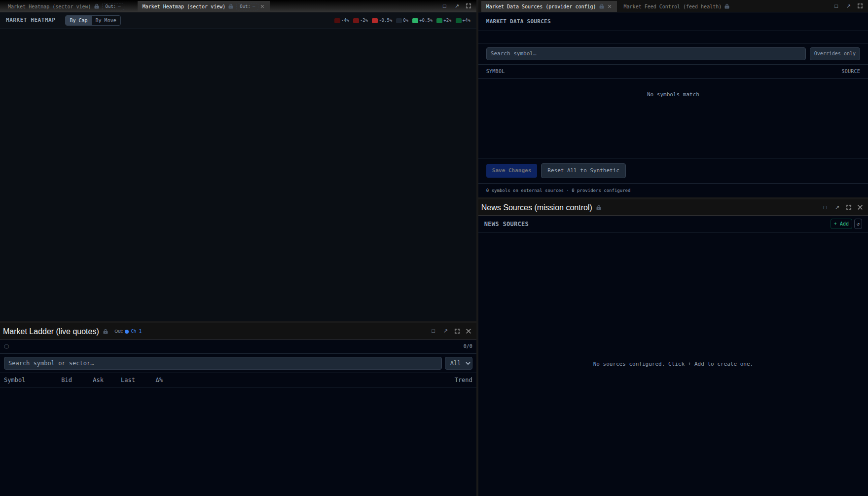The height and width of the screenshot is (496, 868).
Task: Click the +4% legend color swatch
Action: click(459, 20)
